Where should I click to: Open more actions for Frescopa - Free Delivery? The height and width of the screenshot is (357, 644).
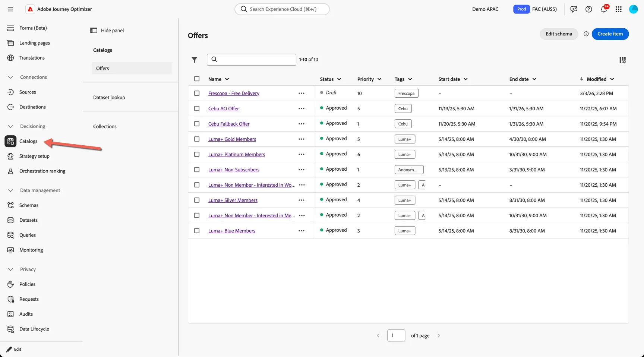click(x=302, y=93)
